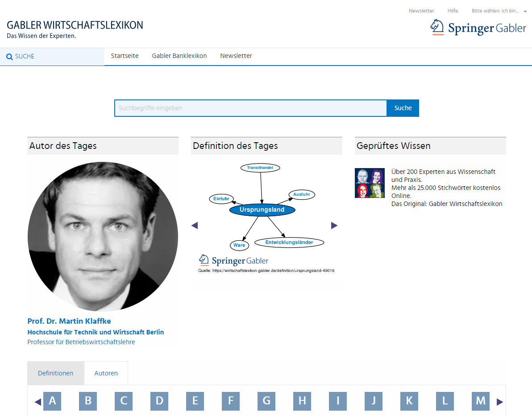532x416 pixels.
Task: Open Gabler Banklexikon menu item
Action: (179, 56)
